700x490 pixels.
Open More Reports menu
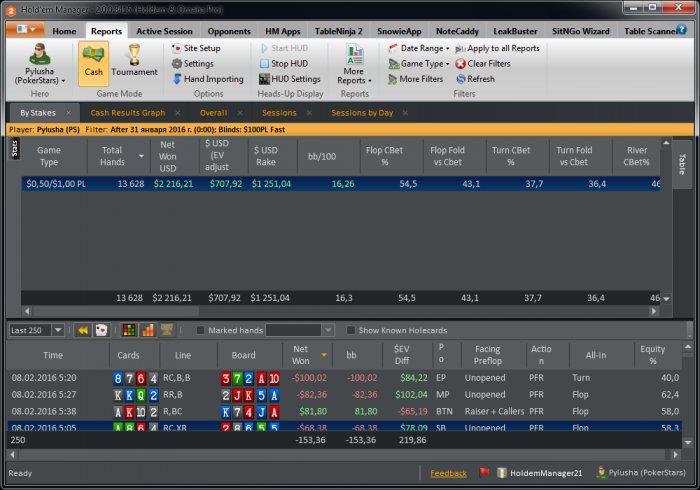click(354, 64)
